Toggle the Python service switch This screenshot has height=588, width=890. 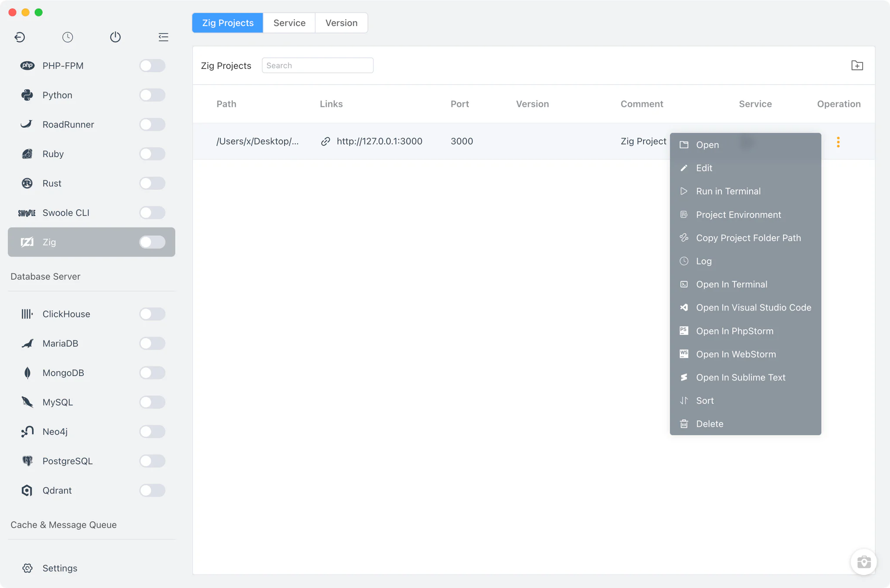152,95
